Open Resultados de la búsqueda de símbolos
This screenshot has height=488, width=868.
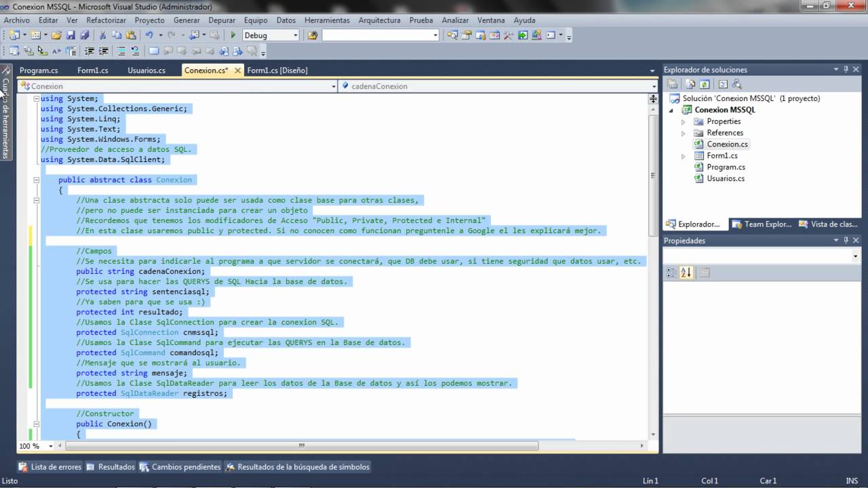point(298,467)
